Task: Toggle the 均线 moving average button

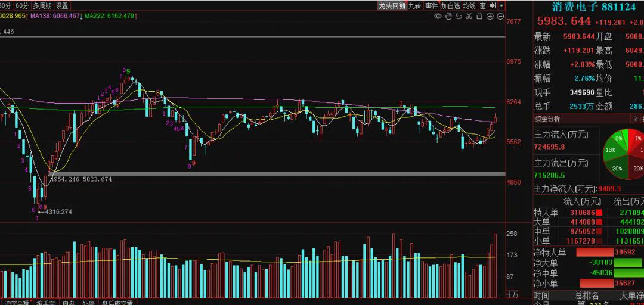Action: (469, 6)
